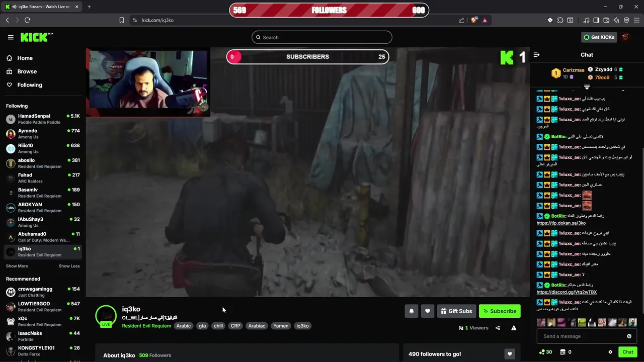Screen dimensions: 644x362
Task: Subscribe to iq3ko
Action: point(500,311)
